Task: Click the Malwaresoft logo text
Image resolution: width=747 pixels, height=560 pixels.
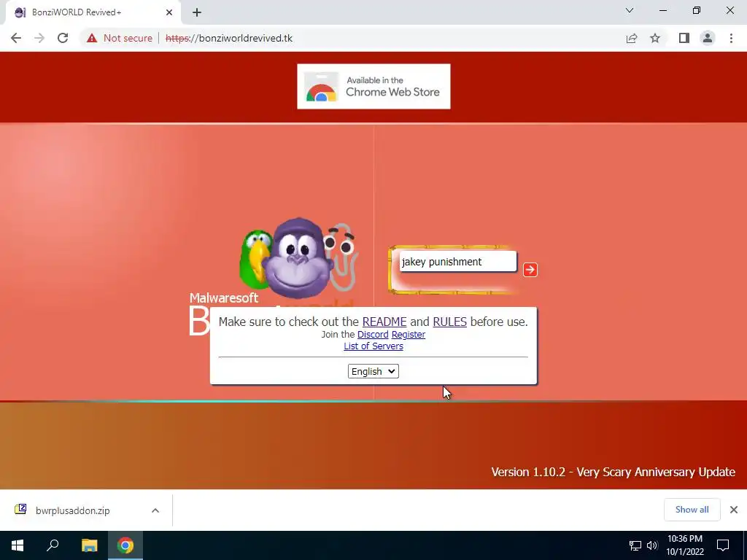Action: 224,297
